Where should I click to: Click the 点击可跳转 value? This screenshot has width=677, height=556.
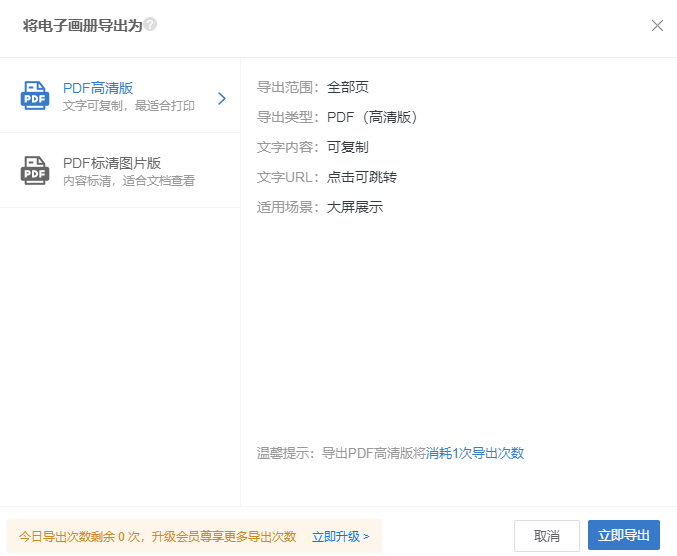[362, 177]
